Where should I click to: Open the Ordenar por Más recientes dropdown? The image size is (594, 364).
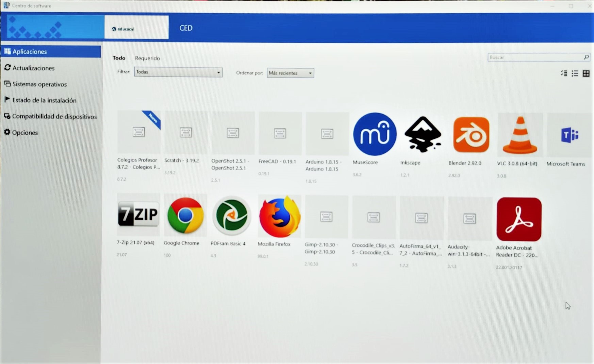coord(290,73)
